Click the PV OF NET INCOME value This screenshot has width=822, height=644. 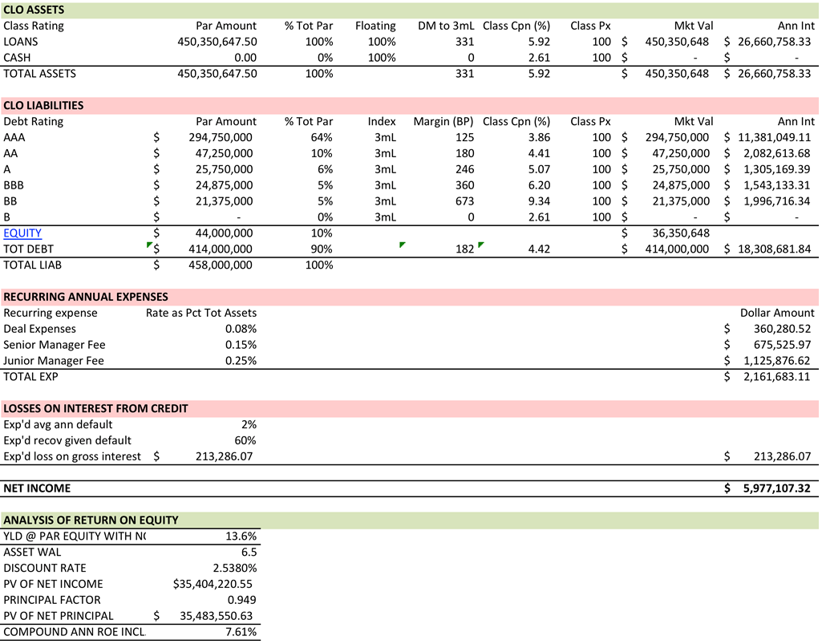(213, 584)
